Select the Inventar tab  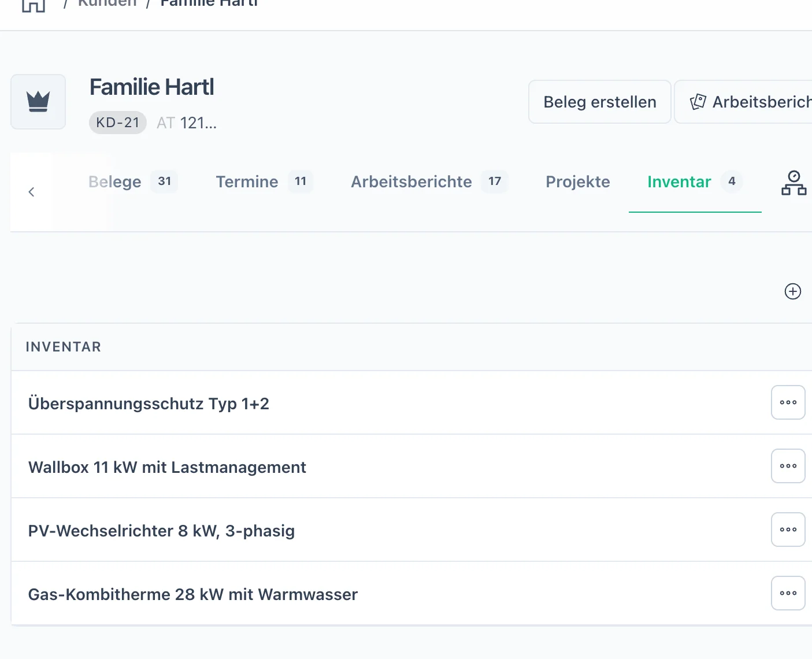[695, 182]
